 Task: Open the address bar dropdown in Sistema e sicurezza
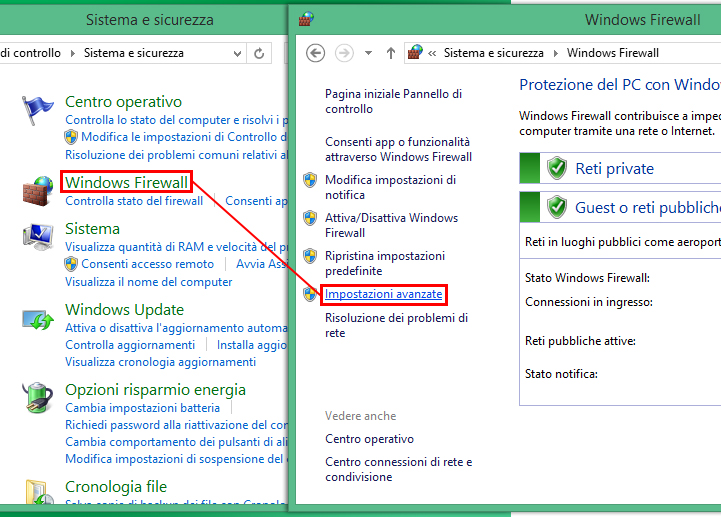tap(237, 53)
